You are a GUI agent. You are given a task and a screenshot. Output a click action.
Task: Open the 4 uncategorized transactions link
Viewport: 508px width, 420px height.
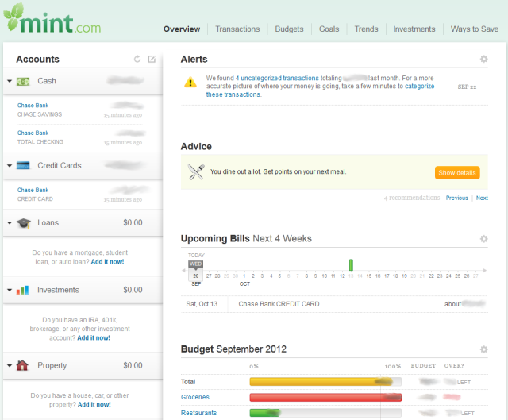277,78
